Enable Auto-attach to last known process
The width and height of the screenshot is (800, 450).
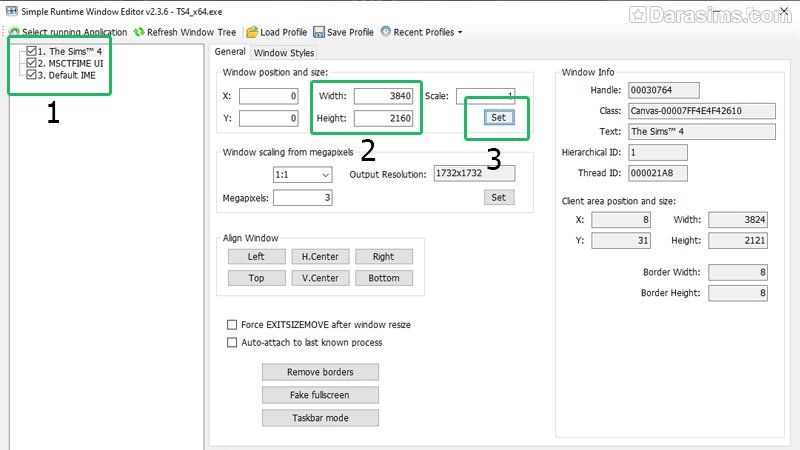pyautogui.click(x=232, y=342)
